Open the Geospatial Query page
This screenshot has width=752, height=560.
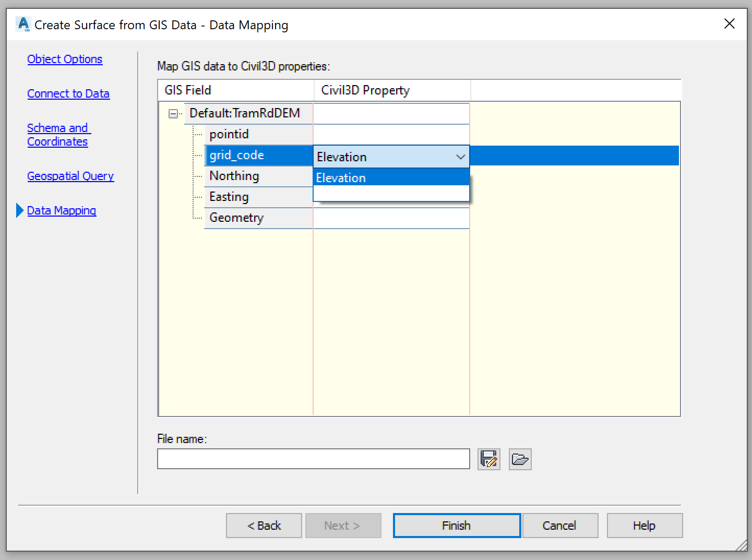pos(70,176)
